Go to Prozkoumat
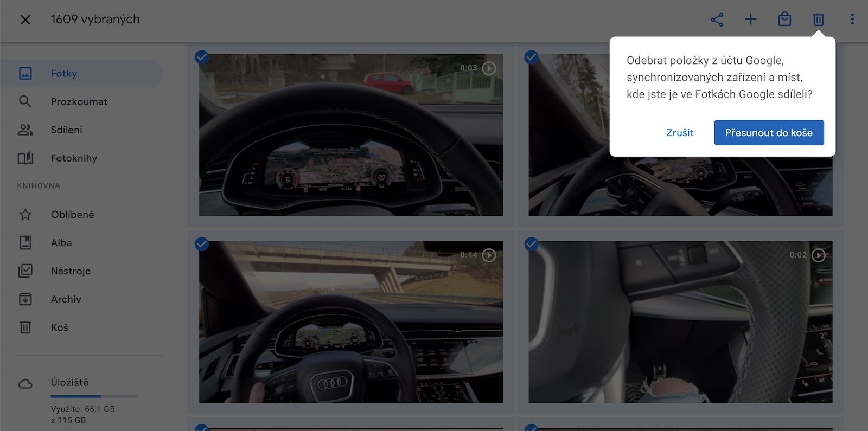The height and width of the screenshot is (431, 868). pos(81,101)
